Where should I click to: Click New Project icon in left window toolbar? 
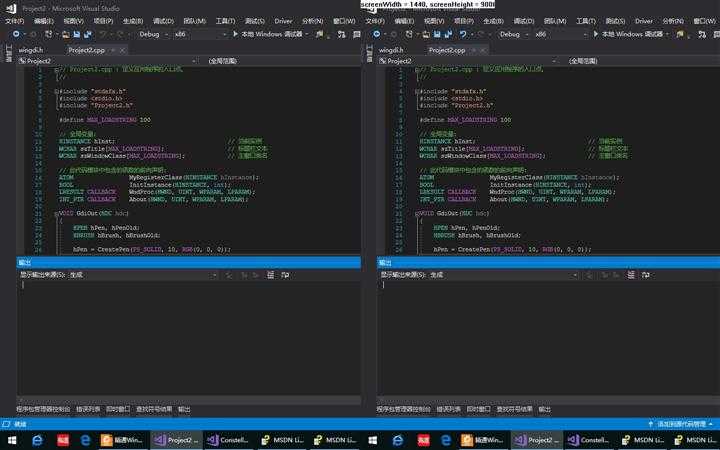tap(48, 34)
